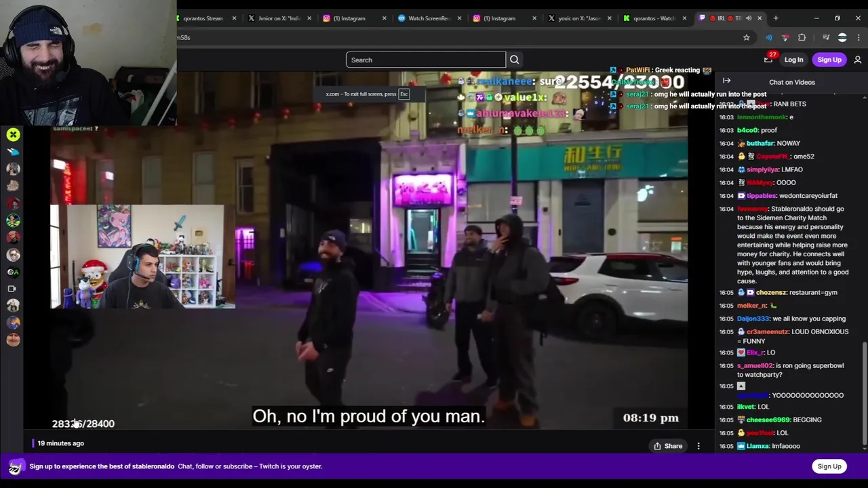The height and width of the screenshot is (488, 868).
Task: Mute the IRL Twitch tab via speaker icon
Action: [749, 18]
